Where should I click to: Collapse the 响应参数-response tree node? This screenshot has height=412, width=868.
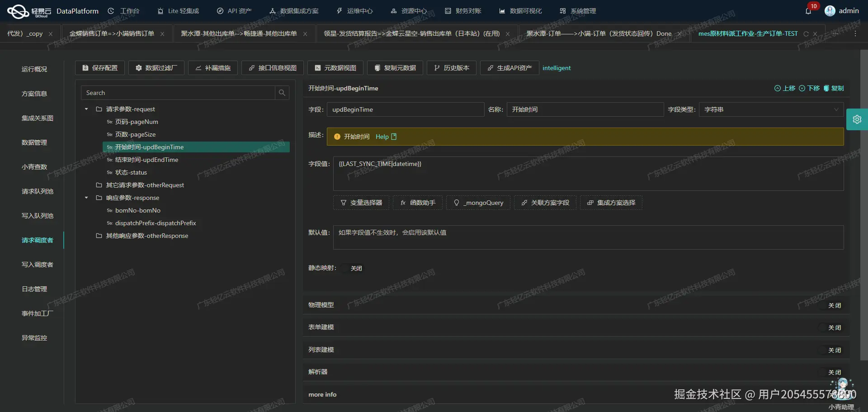click(x=86, y=198)
